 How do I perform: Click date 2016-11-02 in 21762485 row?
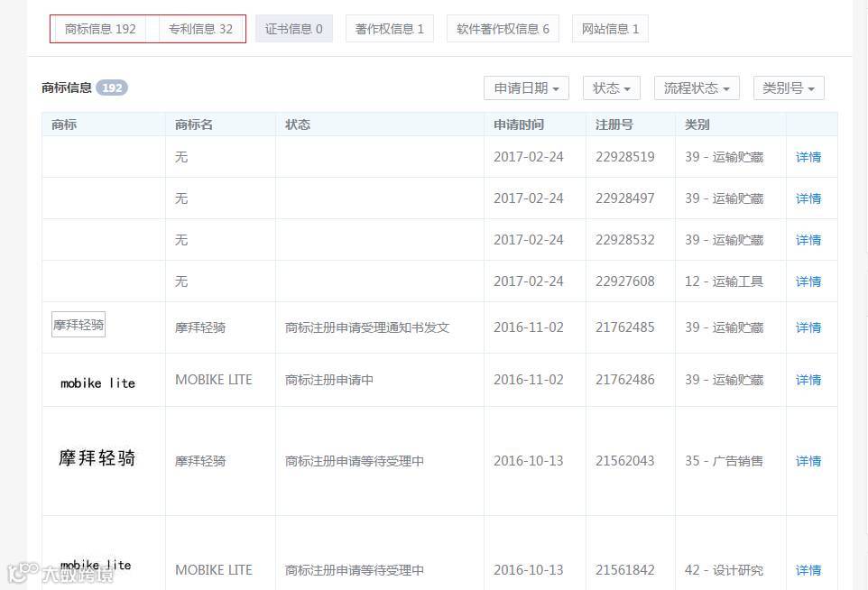pyautogui.click(x=529, y=327)
